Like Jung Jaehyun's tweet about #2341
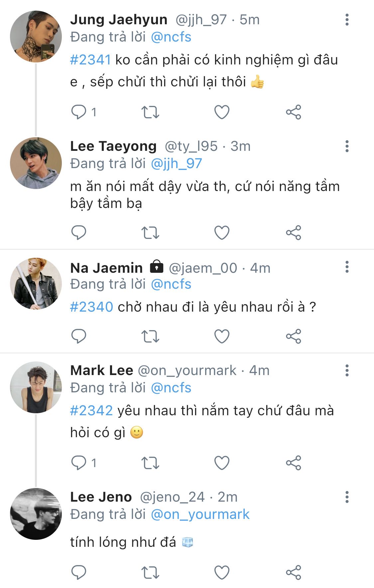Image resolution: width=374 pixels, height=588 pixels. click(222, 112)
